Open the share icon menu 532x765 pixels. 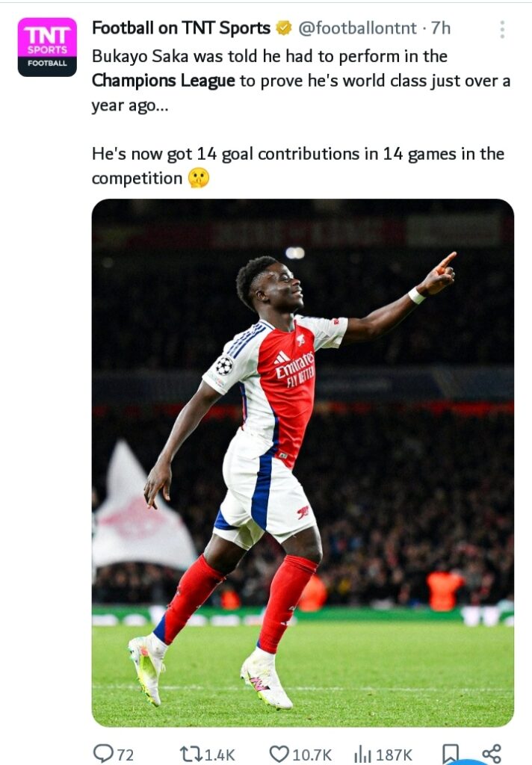pyautogui.click(x=492, y=754)
